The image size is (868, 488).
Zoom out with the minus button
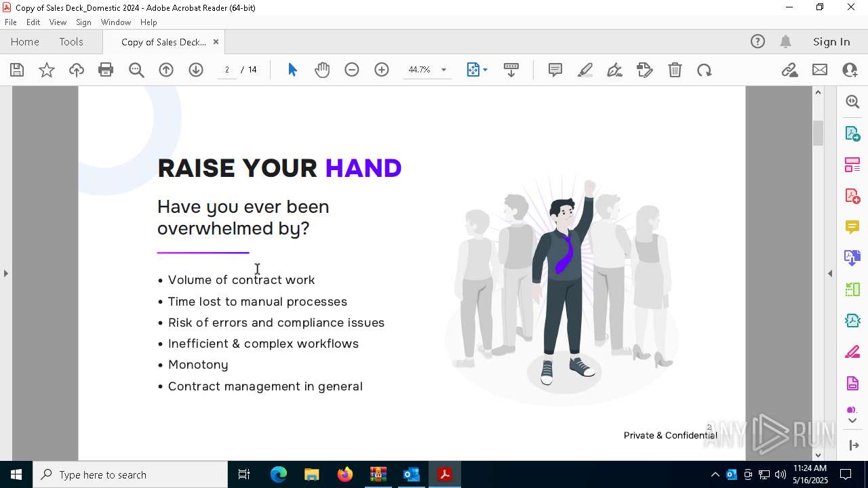click(352, 70)
